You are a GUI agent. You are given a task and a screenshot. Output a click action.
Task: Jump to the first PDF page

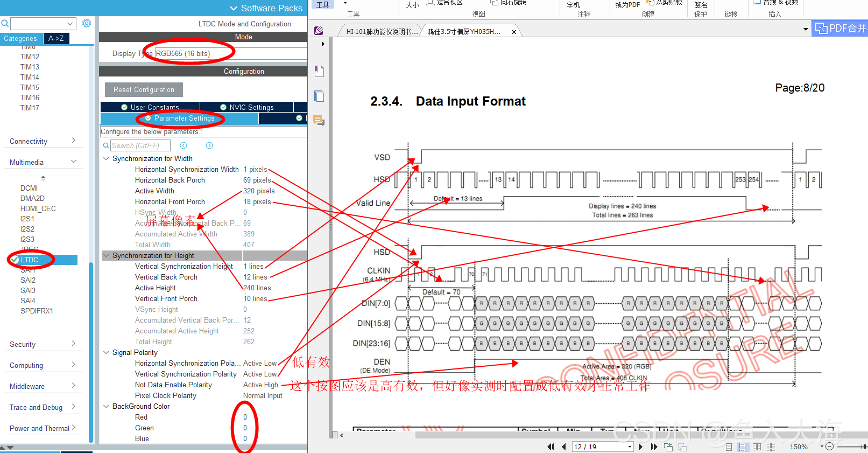tap(551, 447)
